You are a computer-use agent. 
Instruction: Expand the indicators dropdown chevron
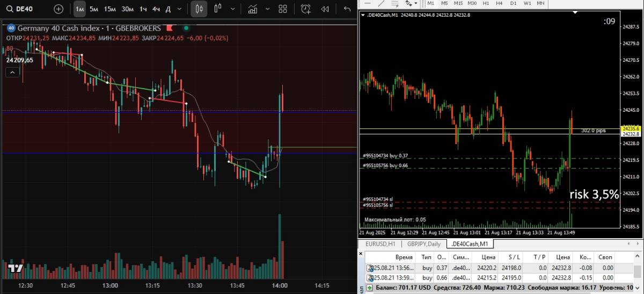coord(267,9)
